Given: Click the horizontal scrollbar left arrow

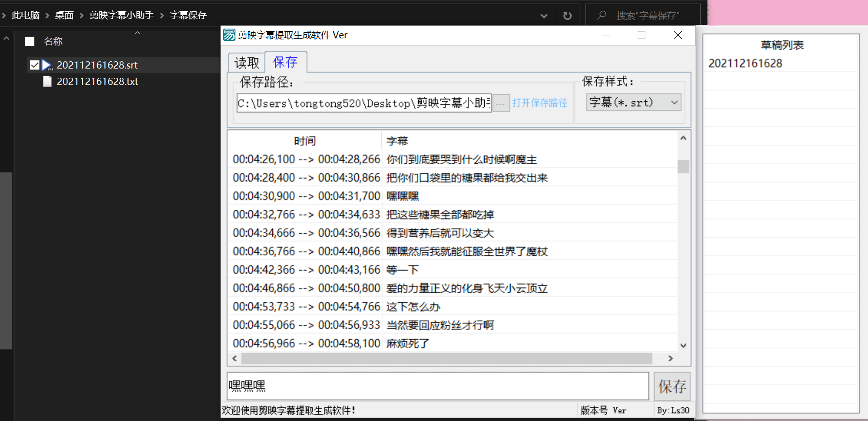Looking at the screenshot, I should tap(235, 359).
